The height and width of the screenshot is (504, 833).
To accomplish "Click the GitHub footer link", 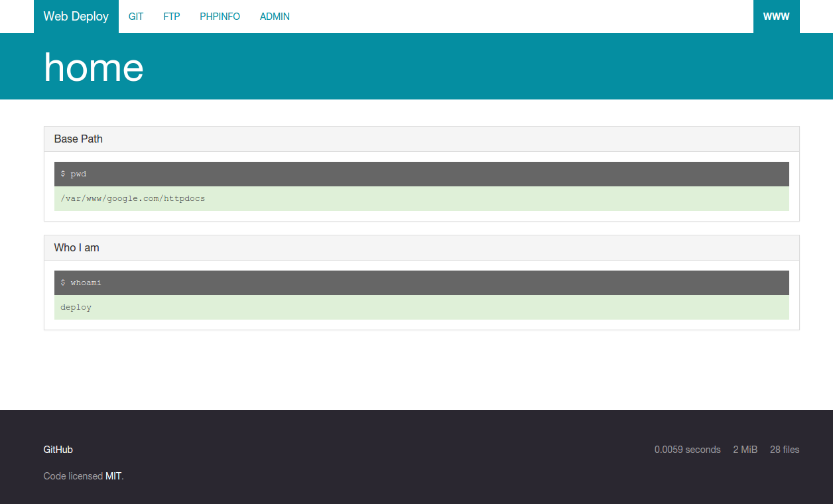I will pyautogui.click(x=58, y=450).
